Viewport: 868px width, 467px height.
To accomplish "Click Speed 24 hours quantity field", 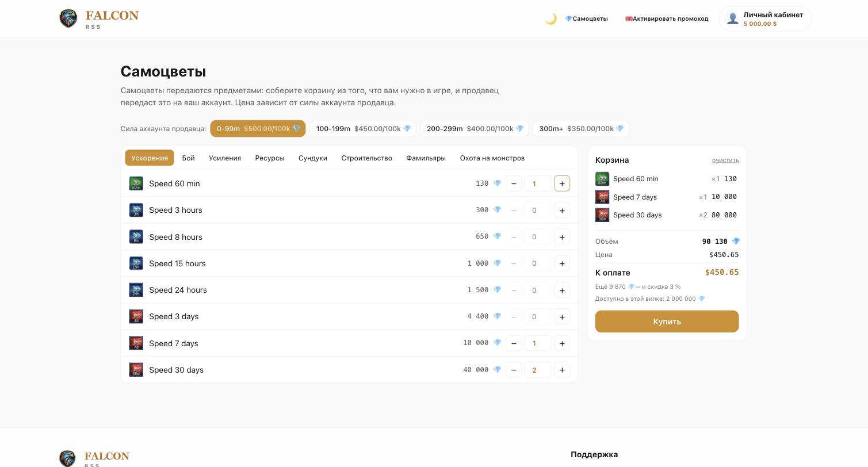I will click(x=538, y=290).
